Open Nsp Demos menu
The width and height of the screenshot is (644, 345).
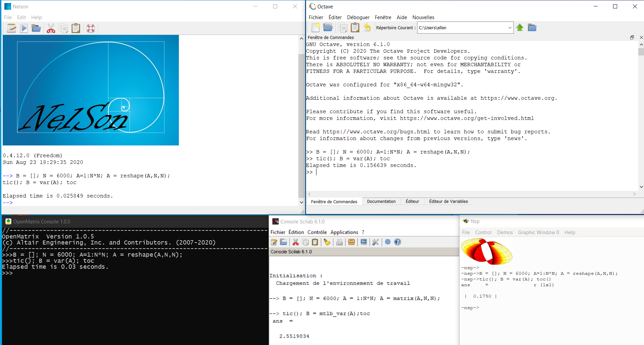pyautogui.click(x=505, y=232)
